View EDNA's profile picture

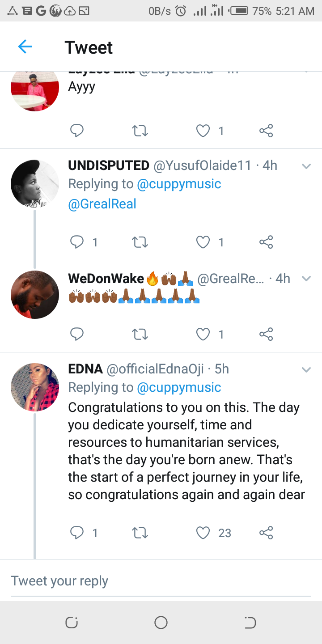point(35,387)
